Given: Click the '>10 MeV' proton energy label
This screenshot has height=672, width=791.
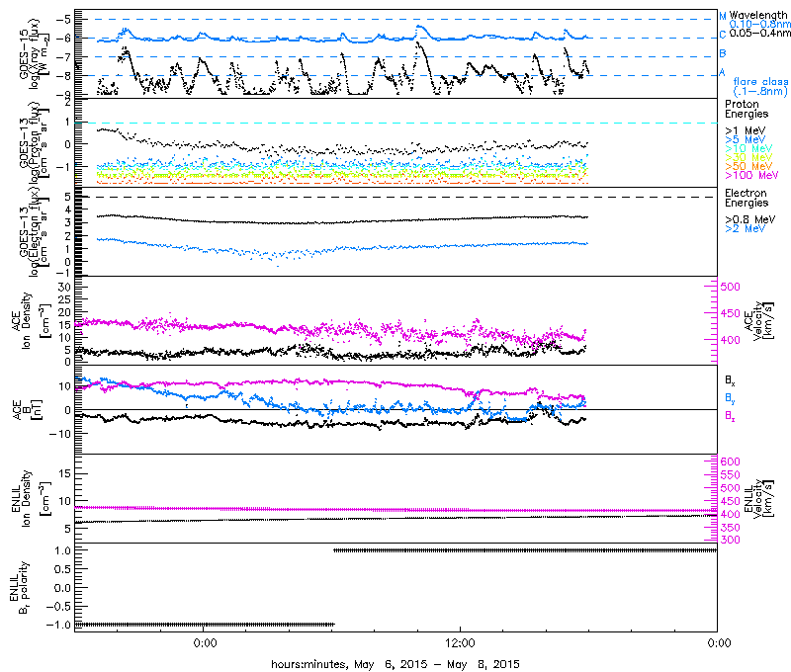Looking at the screenshot, I should pyautogui.click(x=748, y=148).
